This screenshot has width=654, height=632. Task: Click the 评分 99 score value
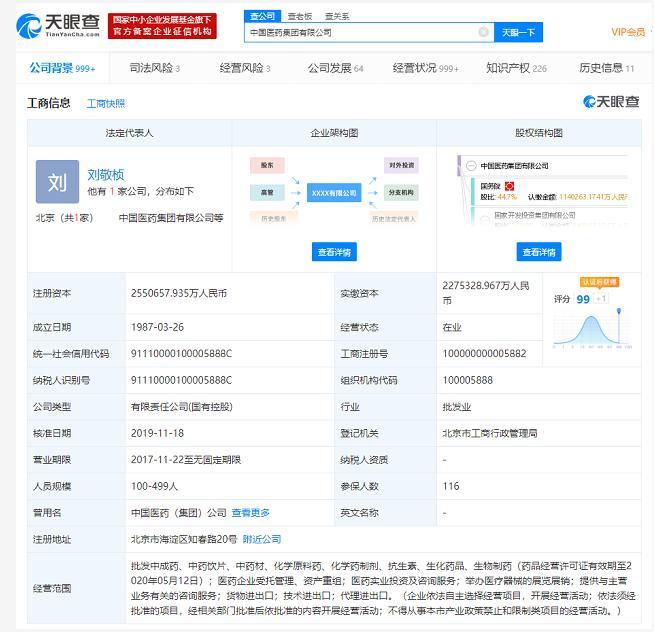tap(583, 299)
